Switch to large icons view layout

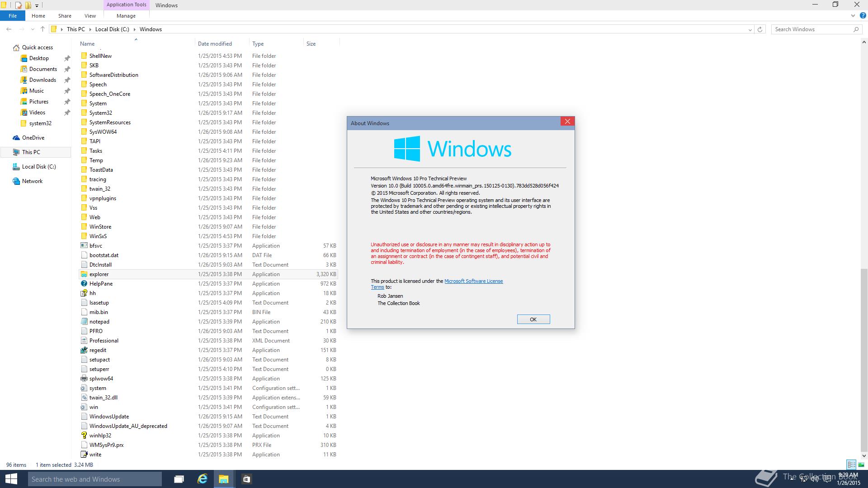(x=861, y=465)
